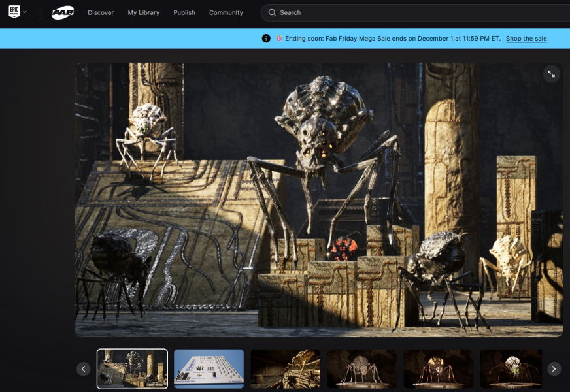Go to previous thumbnails with left arrow

(84, 369)
